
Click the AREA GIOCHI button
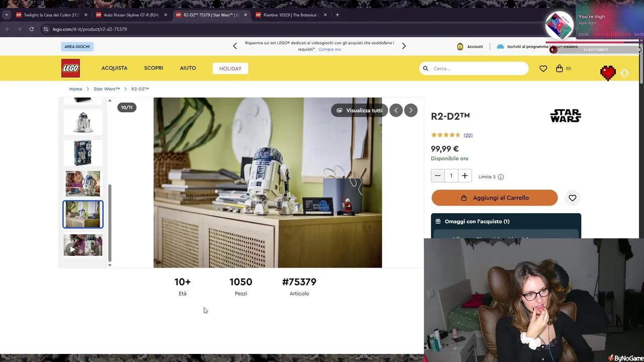tap(77, 46)
